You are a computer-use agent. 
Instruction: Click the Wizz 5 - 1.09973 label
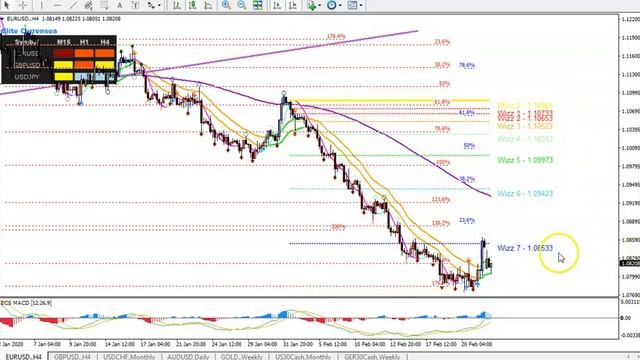[x=525, y=160]
